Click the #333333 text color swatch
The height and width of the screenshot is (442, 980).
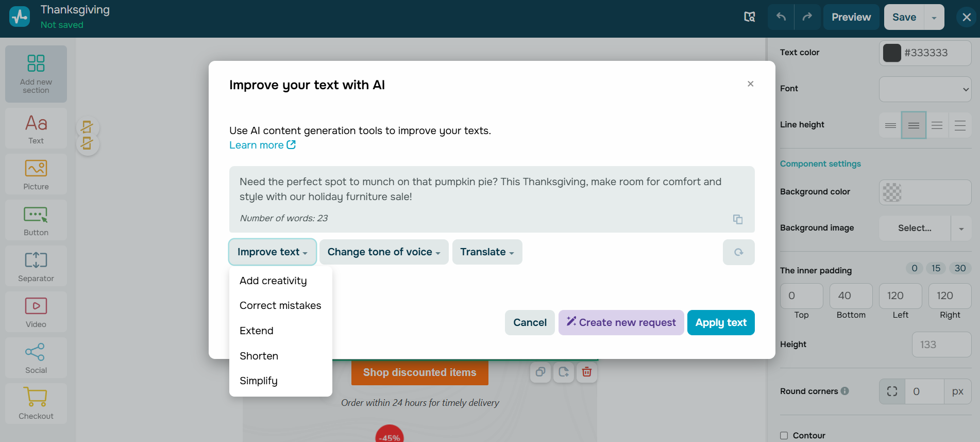pos(892,53)
